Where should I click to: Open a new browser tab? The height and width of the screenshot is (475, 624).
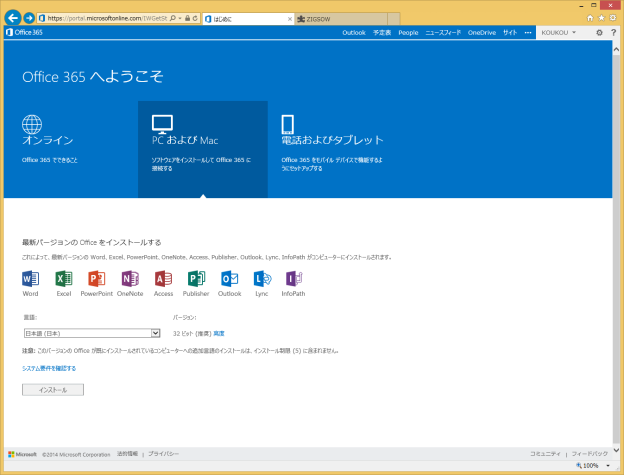click(x=394, y=19)
